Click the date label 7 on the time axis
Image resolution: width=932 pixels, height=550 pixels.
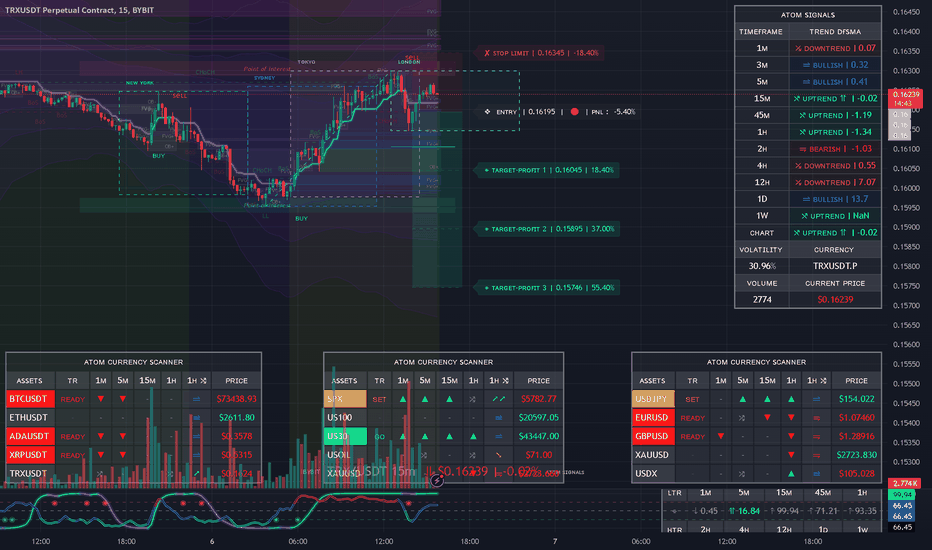[555, 541]
